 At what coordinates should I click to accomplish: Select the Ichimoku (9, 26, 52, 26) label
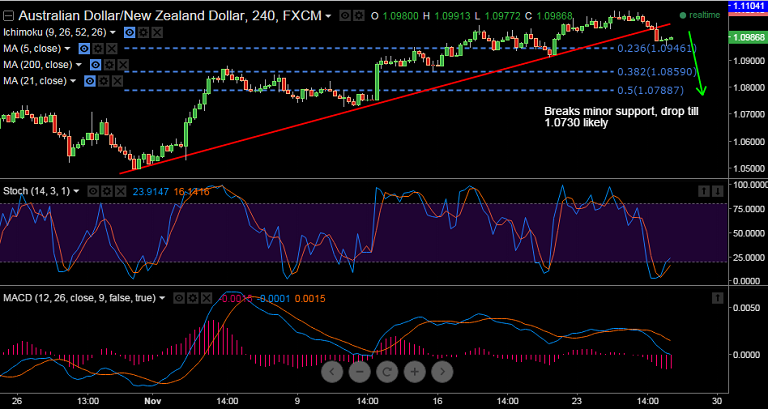click(x=55, y=33)
